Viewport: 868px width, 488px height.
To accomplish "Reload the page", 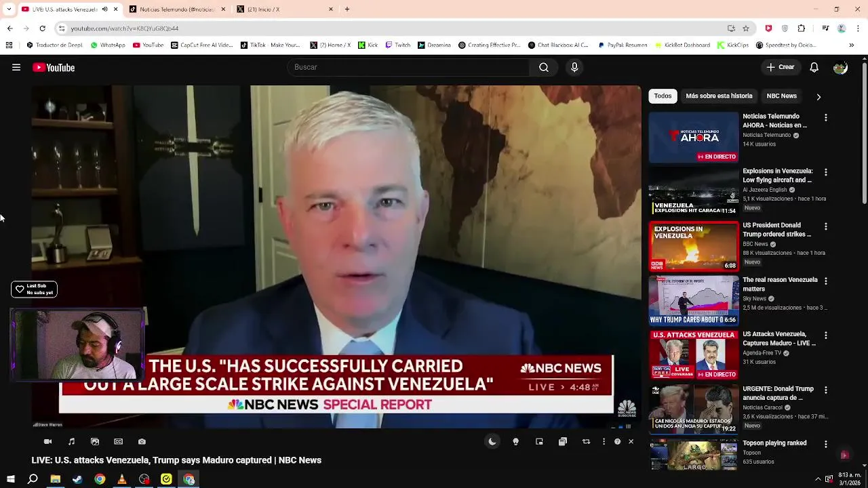I will tap(42, 28).
